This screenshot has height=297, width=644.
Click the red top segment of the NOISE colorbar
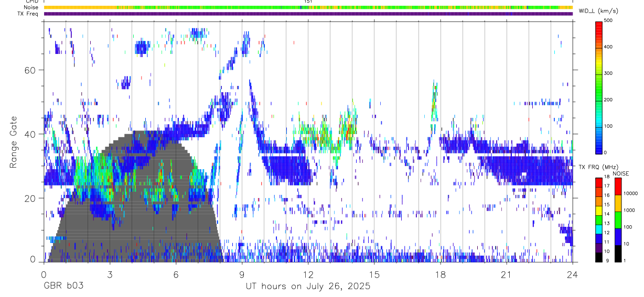pos(618,186)
